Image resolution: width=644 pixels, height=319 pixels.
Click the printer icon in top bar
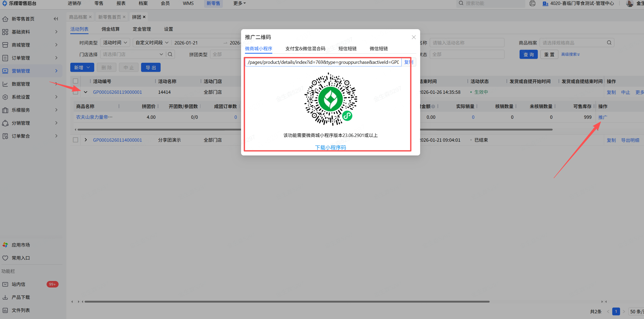point(532,3)
